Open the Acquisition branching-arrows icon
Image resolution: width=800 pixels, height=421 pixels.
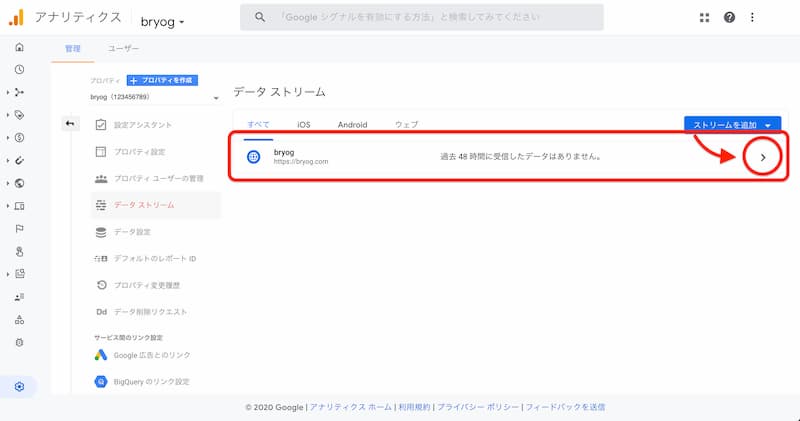point(19,92)
